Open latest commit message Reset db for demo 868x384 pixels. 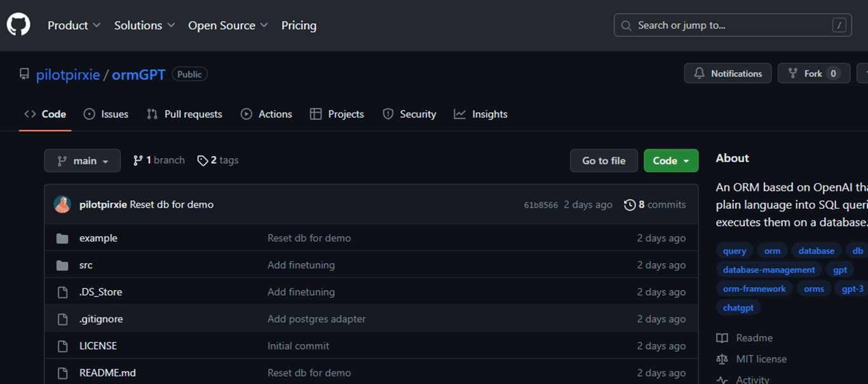click(x=172, y=204)
